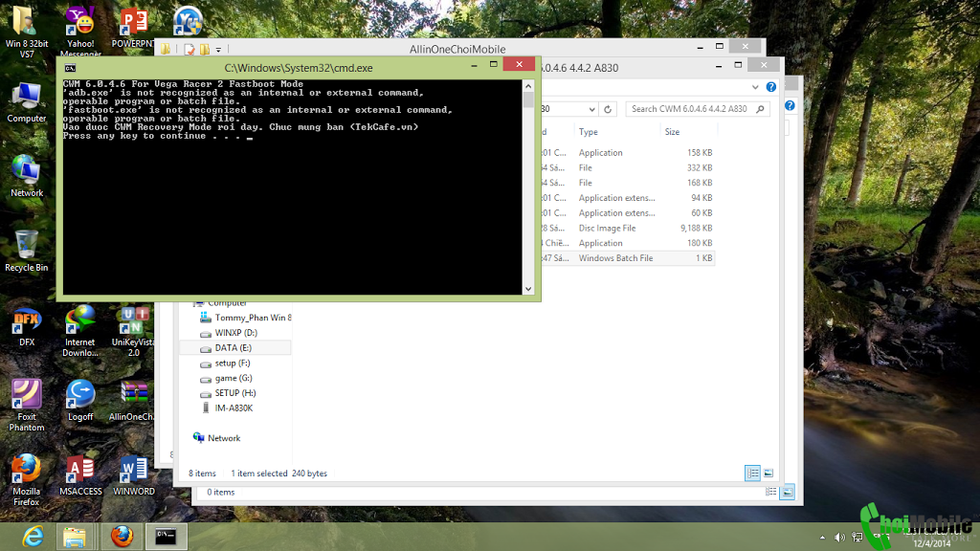Sort files by Size column header
This screenshot has width=980, height=551.
pos(672,132)
